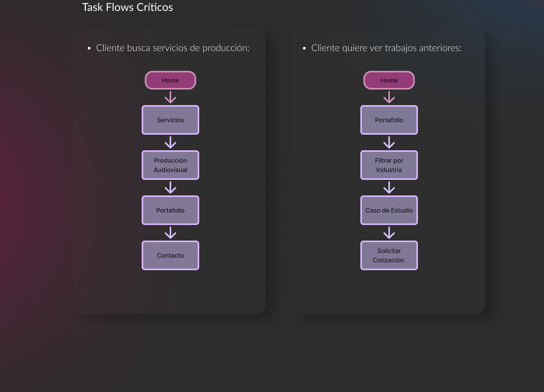544x392 pixels.
Task: Select the arrow pointing to the Contacto node
Action: click(x=170, y=233)
